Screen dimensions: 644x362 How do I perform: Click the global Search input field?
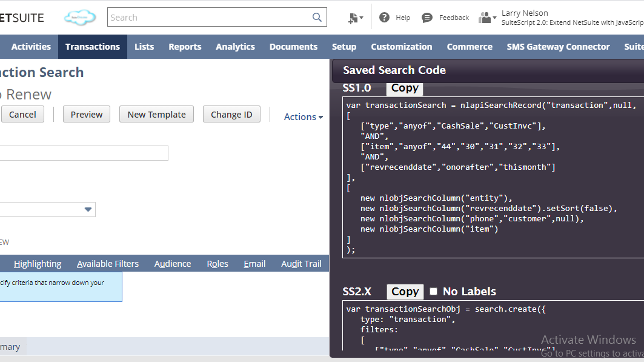(x=217, y=17)
